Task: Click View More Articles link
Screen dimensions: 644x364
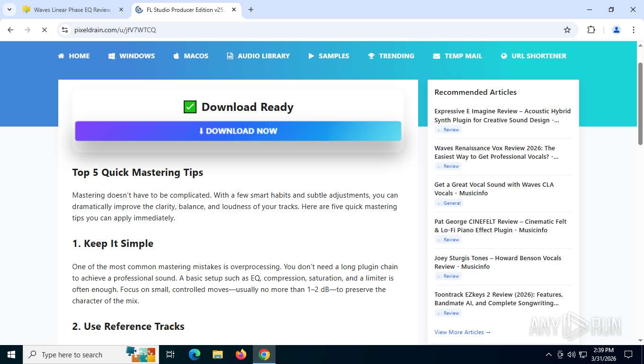Action: click(462, 332)
